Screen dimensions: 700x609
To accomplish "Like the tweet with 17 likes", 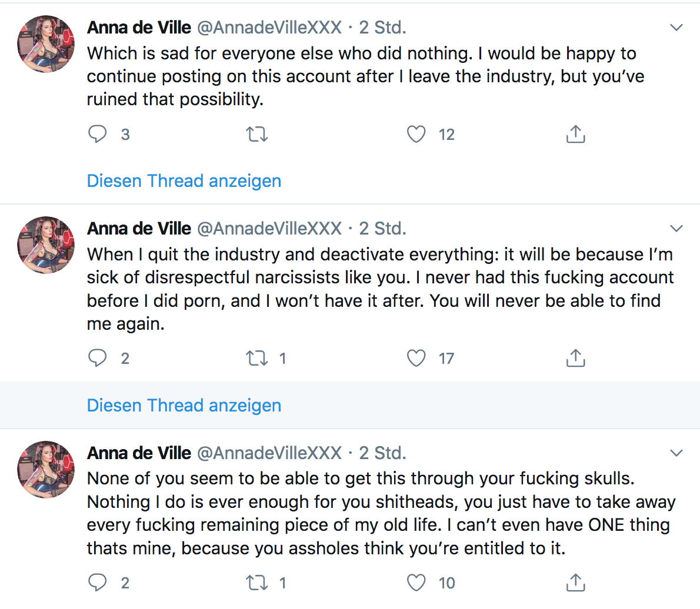I will (x=416, y=358).
